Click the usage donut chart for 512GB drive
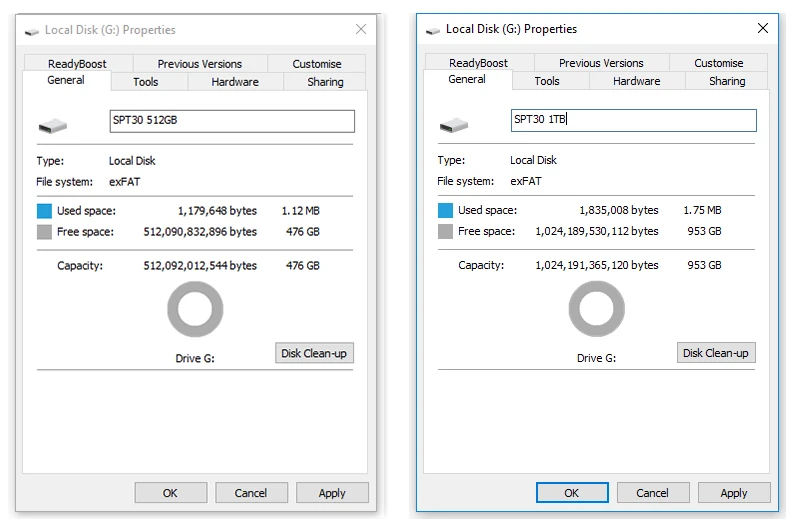This screenshot has height=519, width=800. click(x=195, y=309)
